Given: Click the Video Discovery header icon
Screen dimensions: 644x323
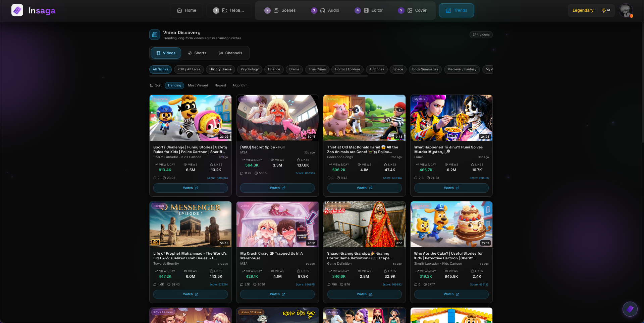Looking at the screenshot, I should (155, 35).
